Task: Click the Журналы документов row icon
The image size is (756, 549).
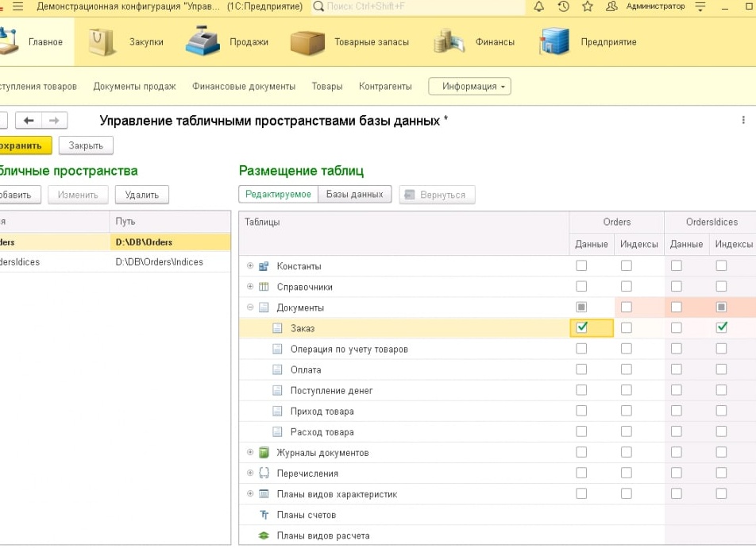Action: point(264,453)
